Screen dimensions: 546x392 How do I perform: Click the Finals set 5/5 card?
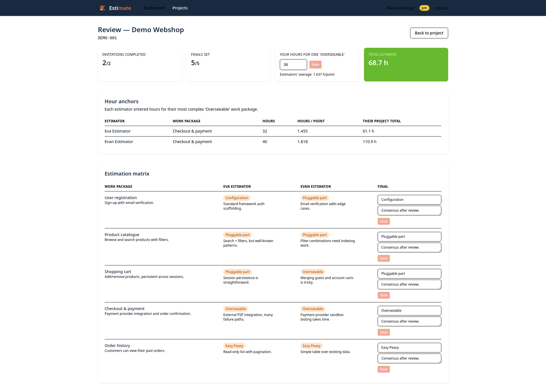tap(228, 65)
